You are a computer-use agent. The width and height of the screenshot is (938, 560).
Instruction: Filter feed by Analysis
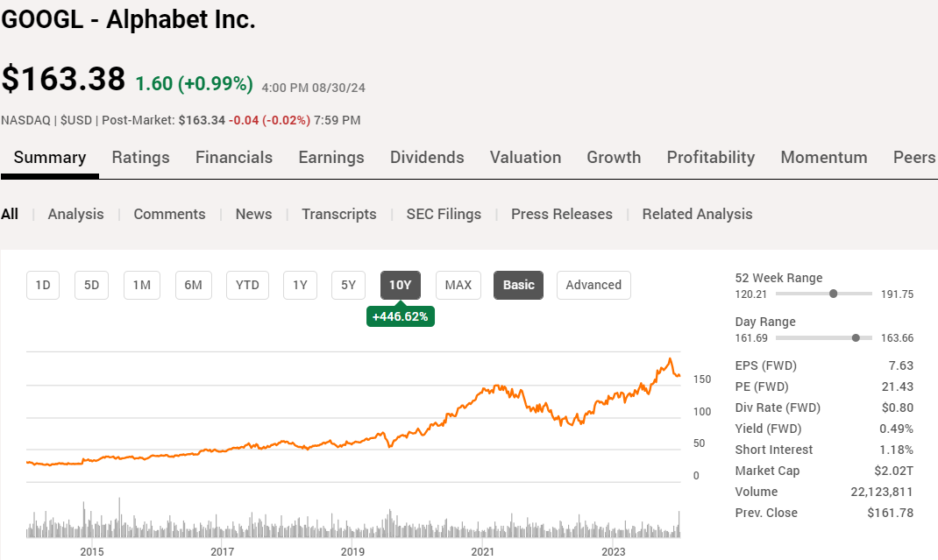point(76,214)
